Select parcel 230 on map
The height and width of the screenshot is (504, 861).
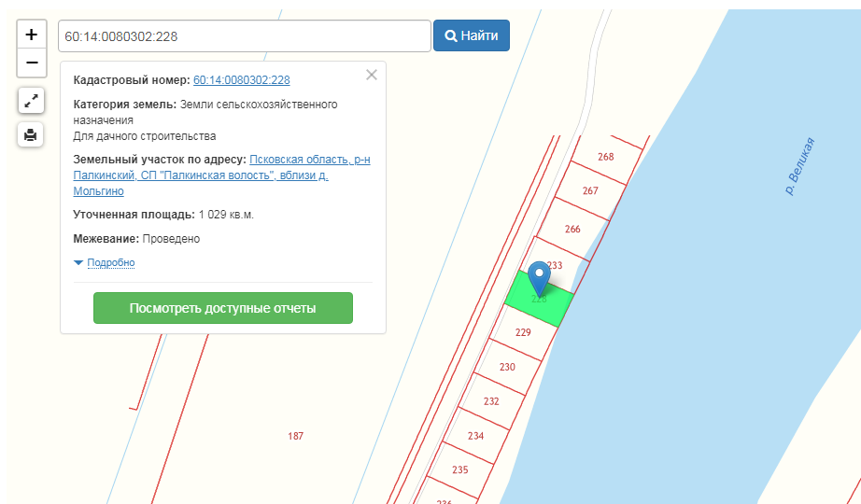507,367
